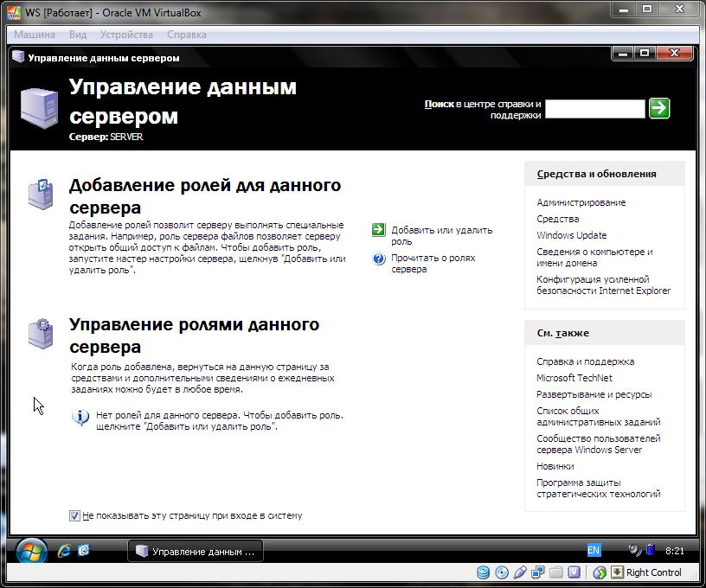Click the large server icon in the header
The height and width of the screenshot is (588, 706).
click(x=40, y=108)
